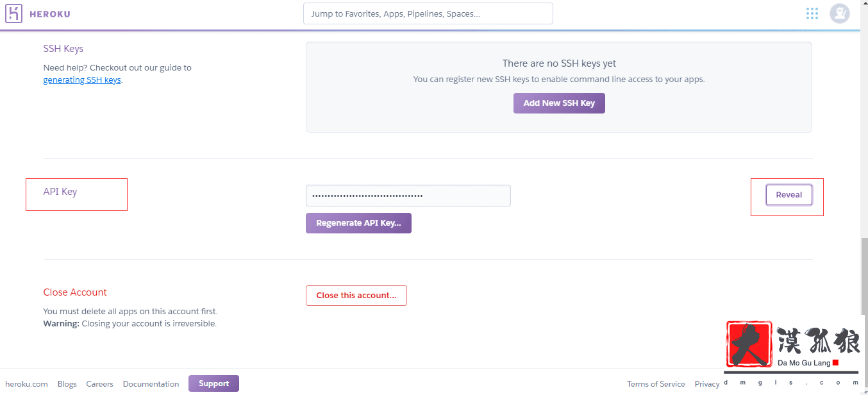This screenshot has width=868, height=395.
Task: Open the heroku.com footer link
Action: click(x=26, y=384)
